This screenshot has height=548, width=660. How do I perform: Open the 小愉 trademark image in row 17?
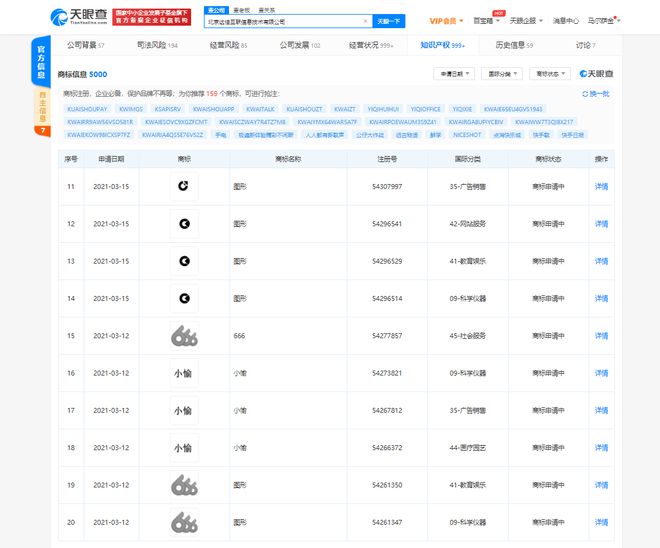coord(184,410)
